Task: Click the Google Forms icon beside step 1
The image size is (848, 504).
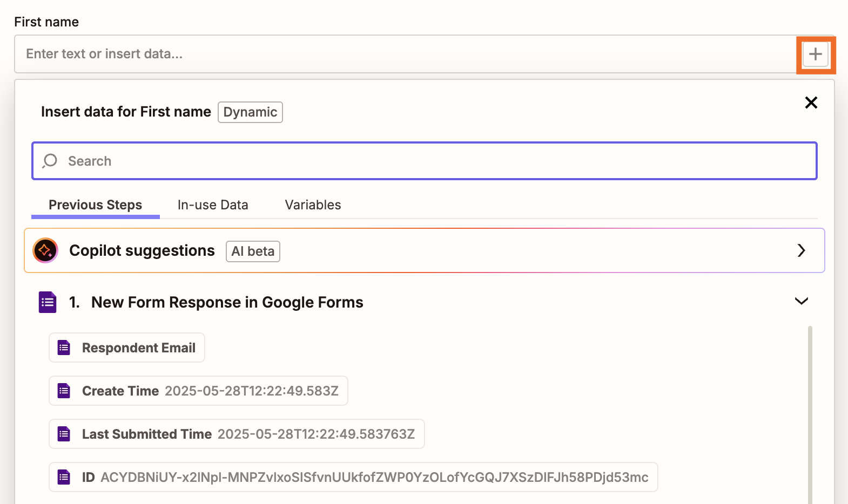Action: point(48,302)
